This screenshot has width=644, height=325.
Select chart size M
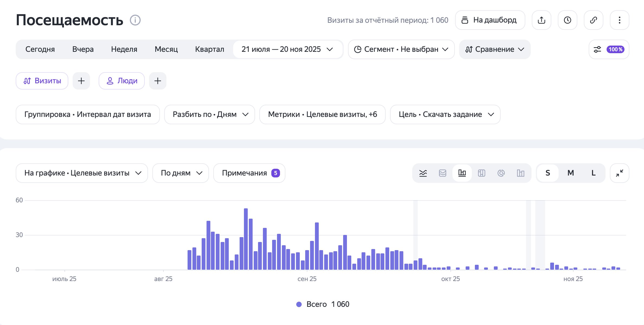[571, 173]
